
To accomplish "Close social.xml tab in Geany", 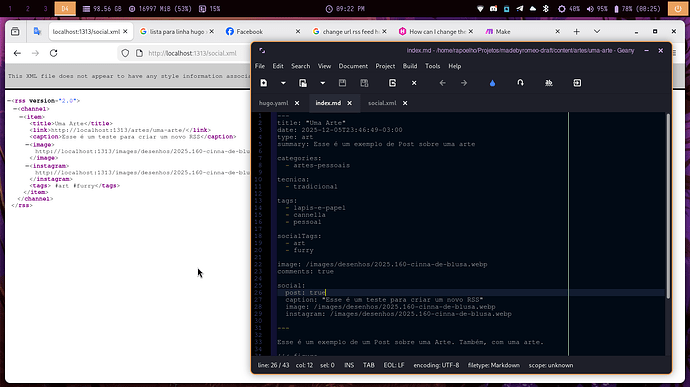I will pos(405,103).
